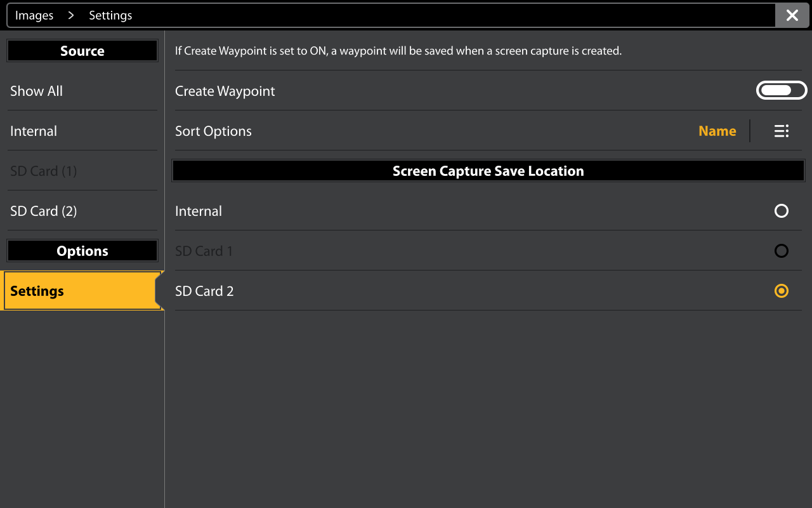Screen dimensions: 812x508
Task: Click the Screen Capture Save Location header
Action: [488, 171]
